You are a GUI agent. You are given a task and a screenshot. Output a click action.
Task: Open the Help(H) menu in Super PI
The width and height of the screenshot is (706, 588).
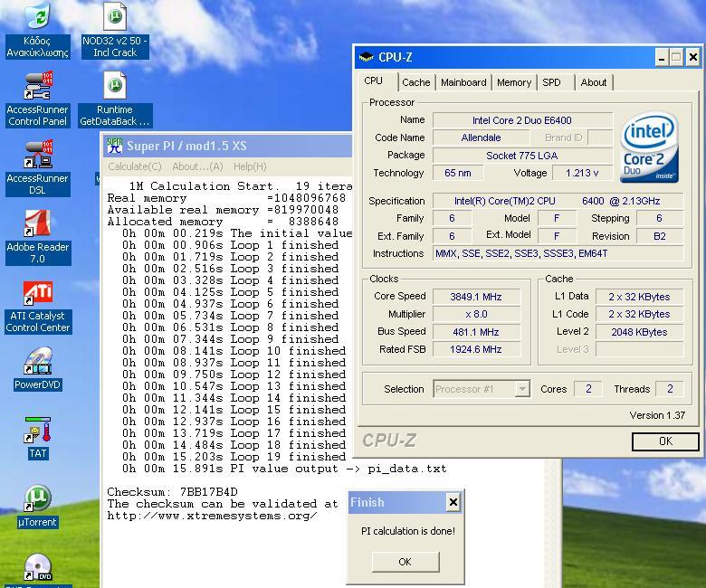pos(250,166)
